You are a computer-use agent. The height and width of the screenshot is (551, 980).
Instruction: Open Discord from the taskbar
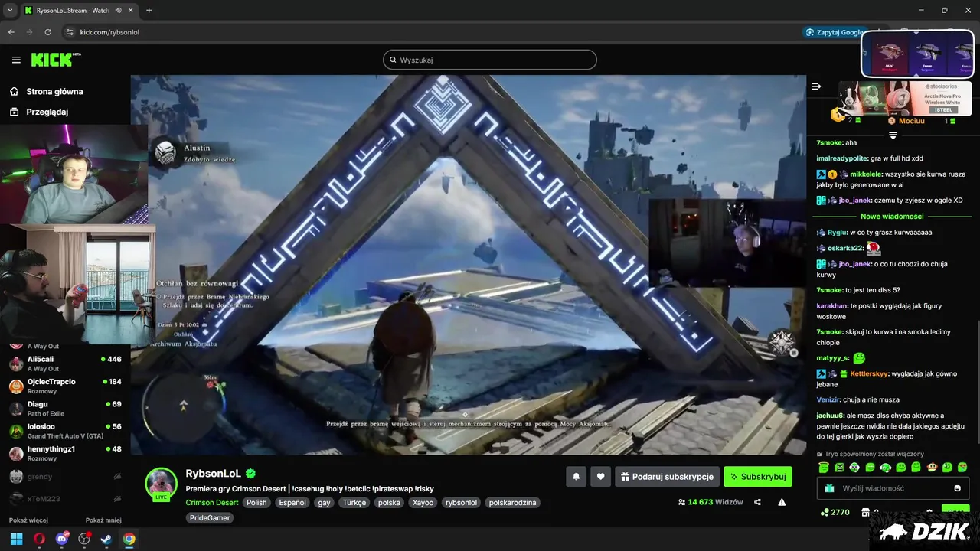pos(62,539)
